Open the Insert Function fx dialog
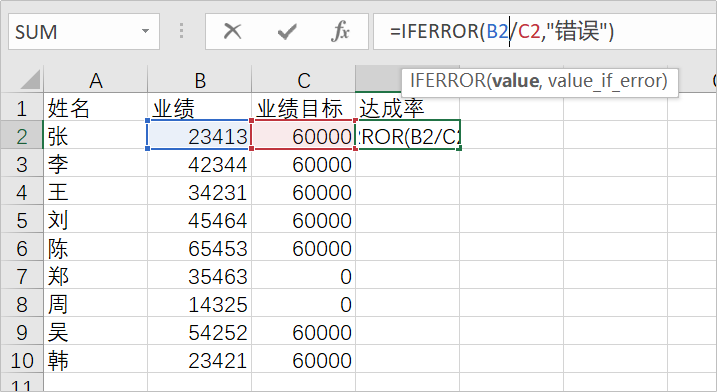717x392 pixels. [340, 32]
